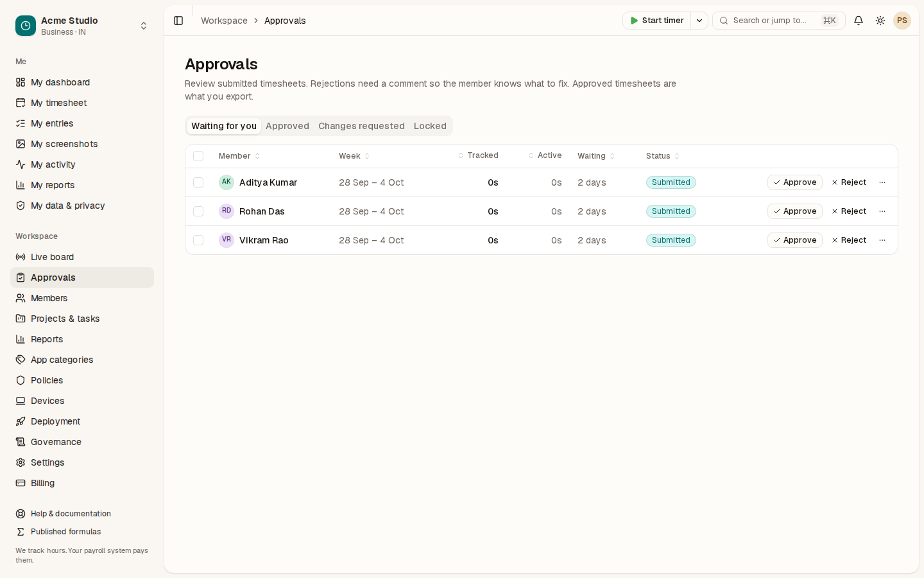Image resolution: width=924 pixels, height=578 pixels.
Task: Toggle the sidebar panel icon
Action: (x=178, y=21)
